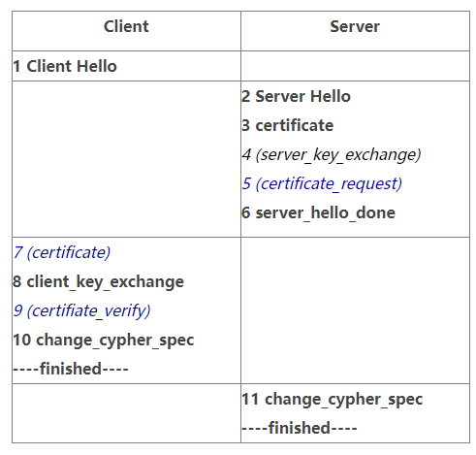
Task: Select '11 change_cypher_spec' in the Server column
Action: pyautogui.click(x=333, y=399)
